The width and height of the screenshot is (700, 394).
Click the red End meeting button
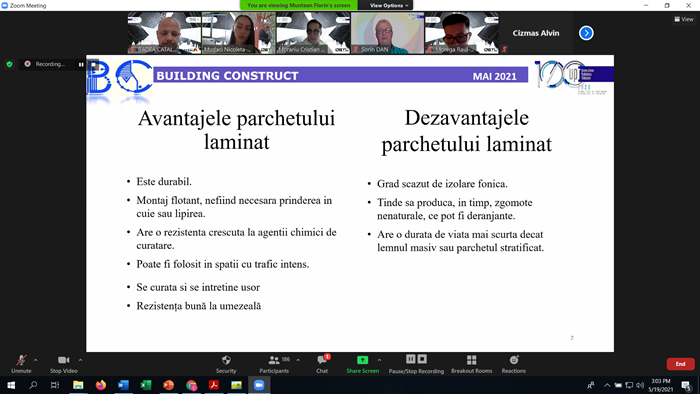[x=680, y=364]
